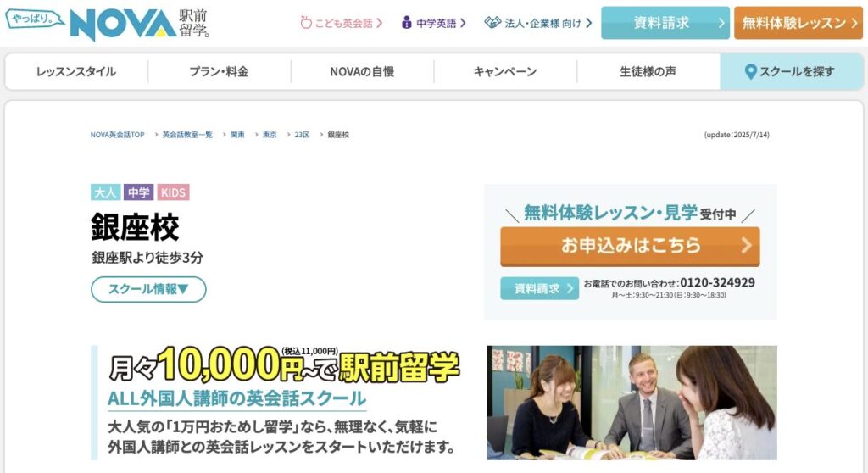Follow the 英会話教室一覧 breadcrumb link
The width and height of the screenshot is (868, 473).
(x=187, y=135)
